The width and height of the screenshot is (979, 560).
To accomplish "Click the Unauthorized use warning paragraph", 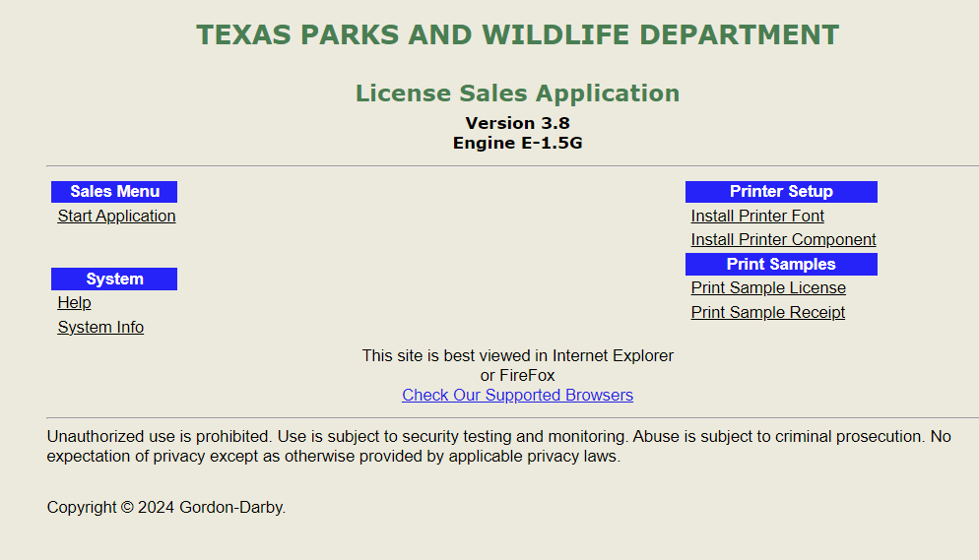I will [498, 446].
